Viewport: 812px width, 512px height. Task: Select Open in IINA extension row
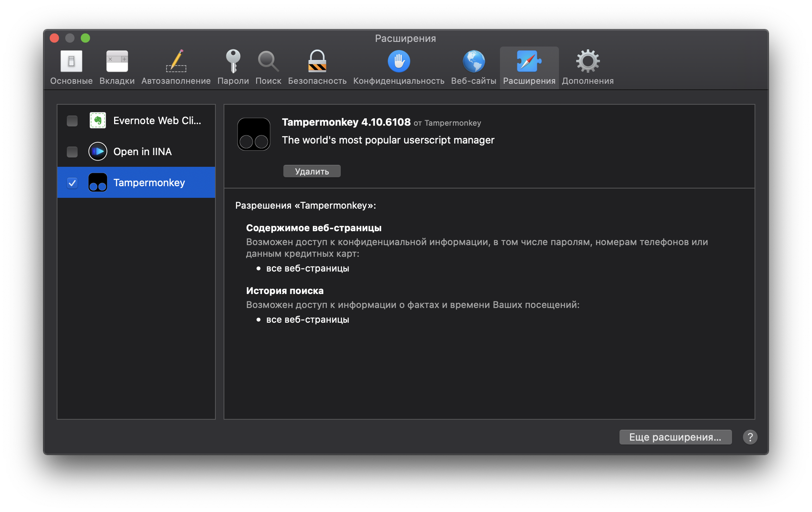point(142,152)
